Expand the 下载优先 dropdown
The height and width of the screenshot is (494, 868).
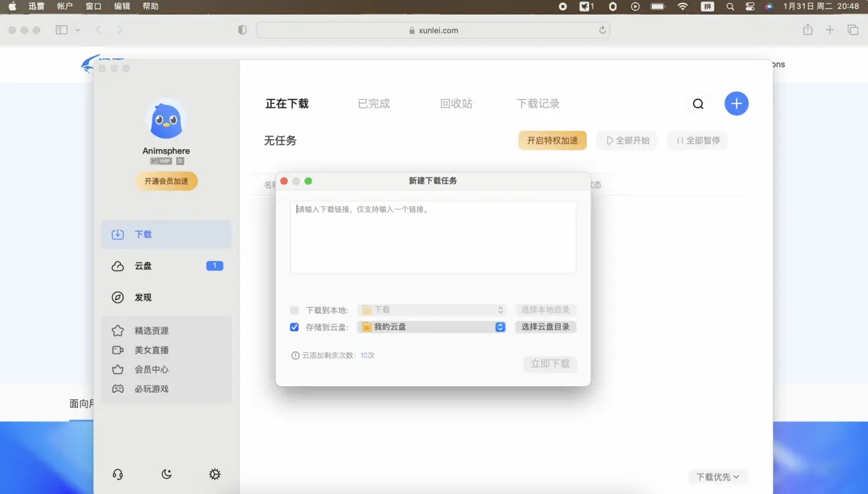tap(717, 477)
